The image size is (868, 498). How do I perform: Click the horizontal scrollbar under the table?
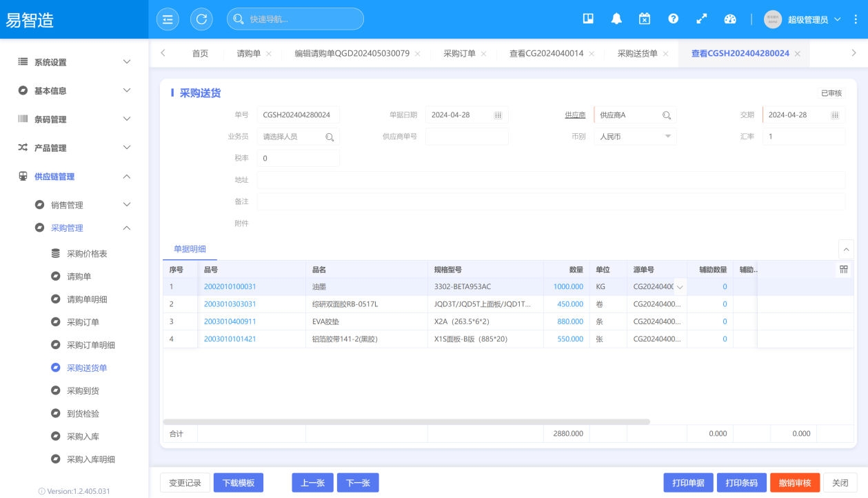tap(406, 421)
